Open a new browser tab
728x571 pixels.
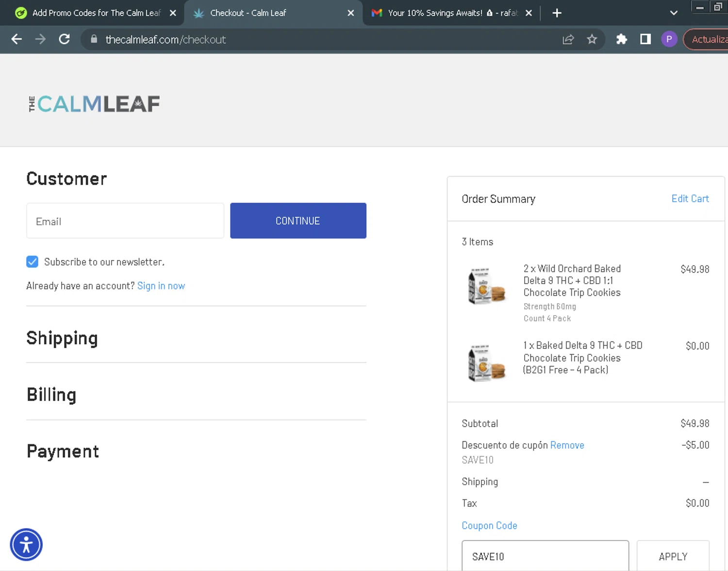point(557,13)
